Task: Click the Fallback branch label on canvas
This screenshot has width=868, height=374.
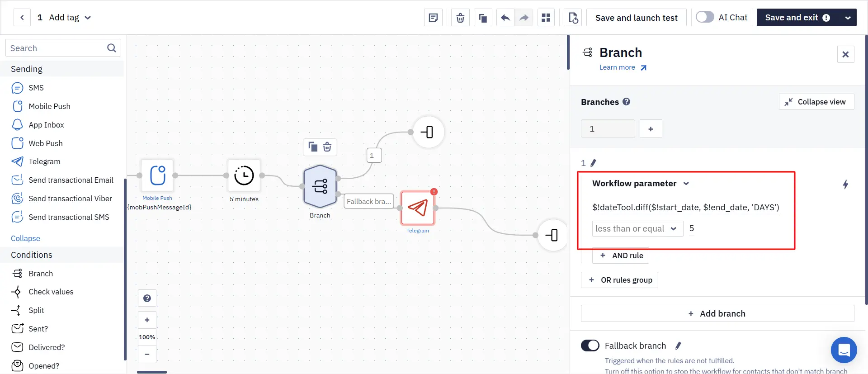Action: 369,201
